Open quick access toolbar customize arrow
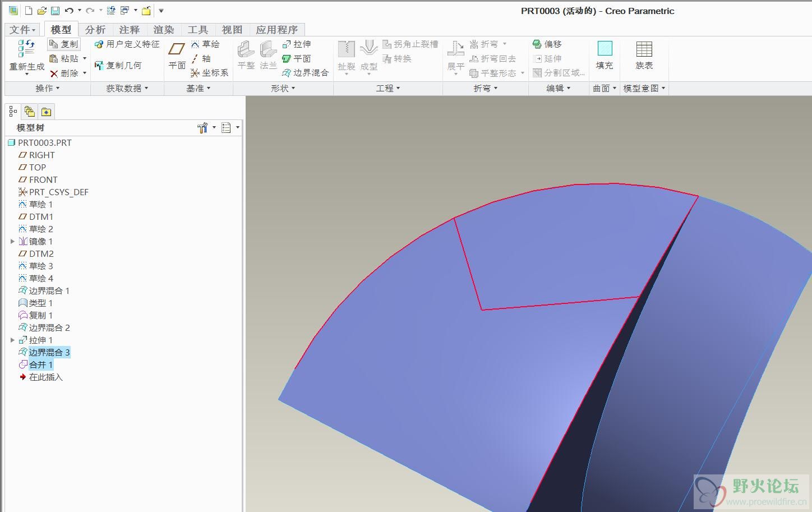 click(x=161, y=11)
